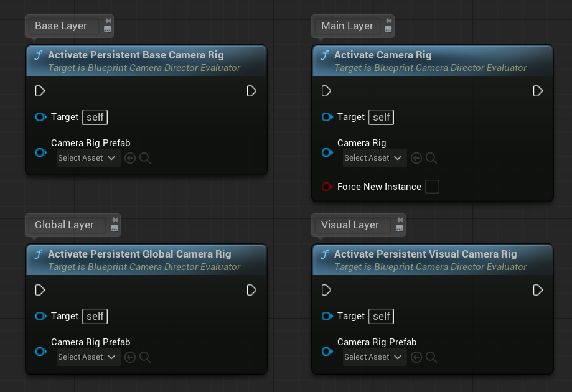Click the Camera Rig Prefab pin on Base Camera Rig node
The image size is (572, 392).
click(x=41, y=152)
